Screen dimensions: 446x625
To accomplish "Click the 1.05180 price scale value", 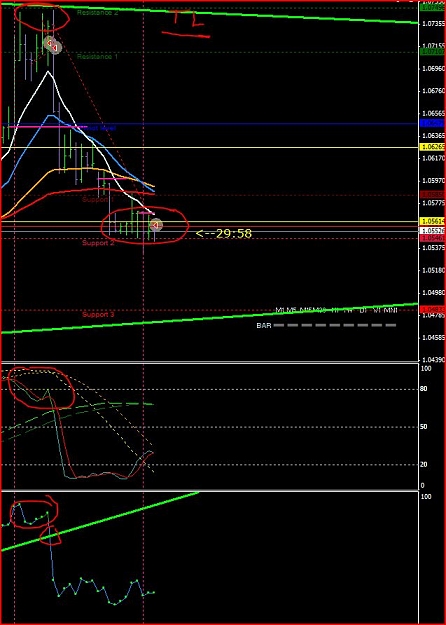I will 433,270.
